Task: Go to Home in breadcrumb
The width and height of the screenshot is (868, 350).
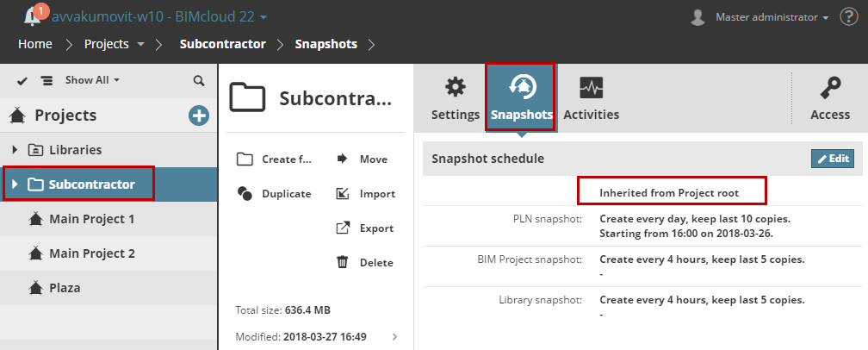Action: [x=35, y=44]
